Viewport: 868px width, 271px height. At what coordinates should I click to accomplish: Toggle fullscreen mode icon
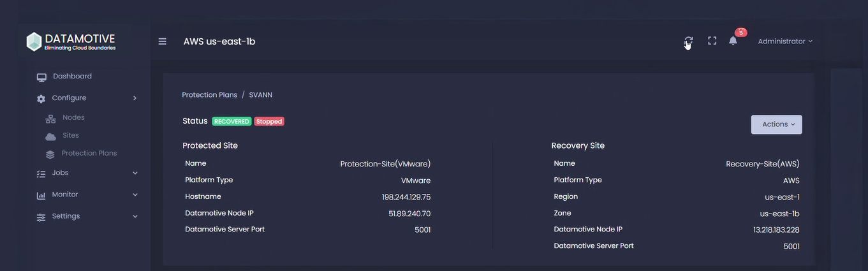[712, 41]
